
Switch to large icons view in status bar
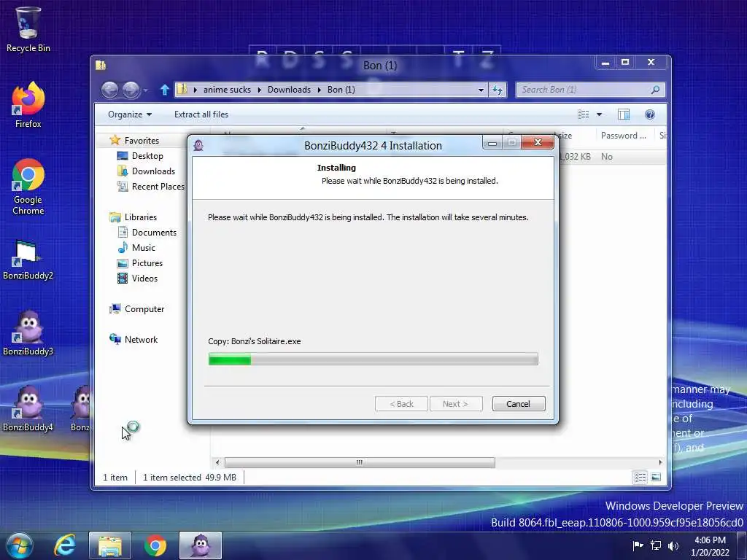point(656,477)
